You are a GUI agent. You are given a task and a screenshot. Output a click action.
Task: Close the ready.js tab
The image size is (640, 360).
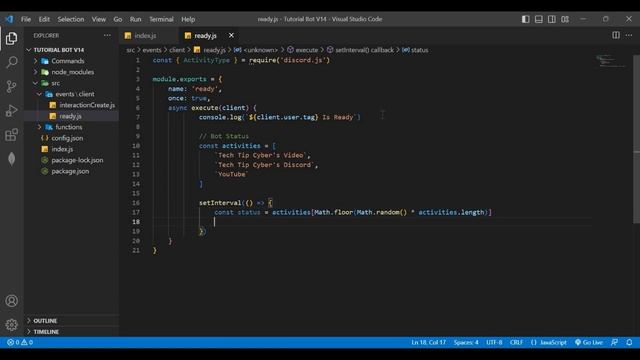tap(231, 36)
